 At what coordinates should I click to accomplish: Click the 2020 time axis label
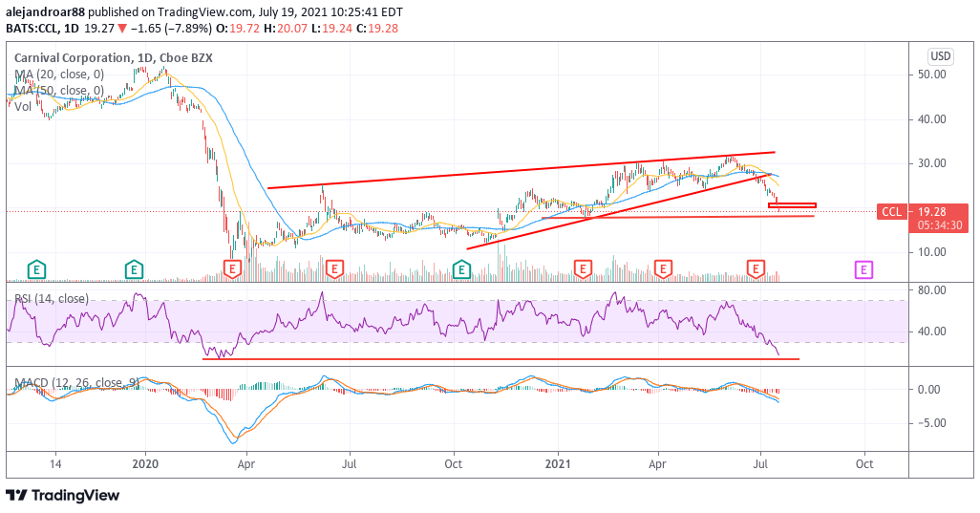pyautogui.click(x=145, y=464)
